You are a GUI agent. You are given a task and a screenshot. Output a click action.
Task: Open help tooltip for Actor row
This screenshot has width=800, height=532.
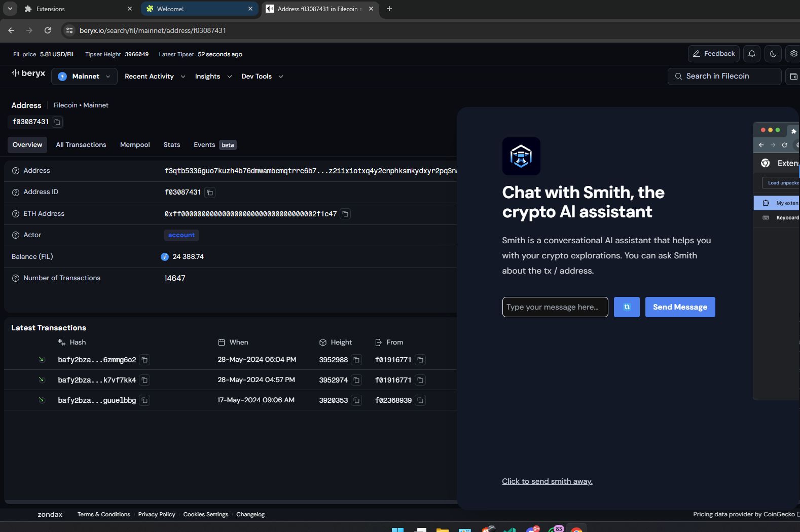pyautogui.click(x=16, y=235)
